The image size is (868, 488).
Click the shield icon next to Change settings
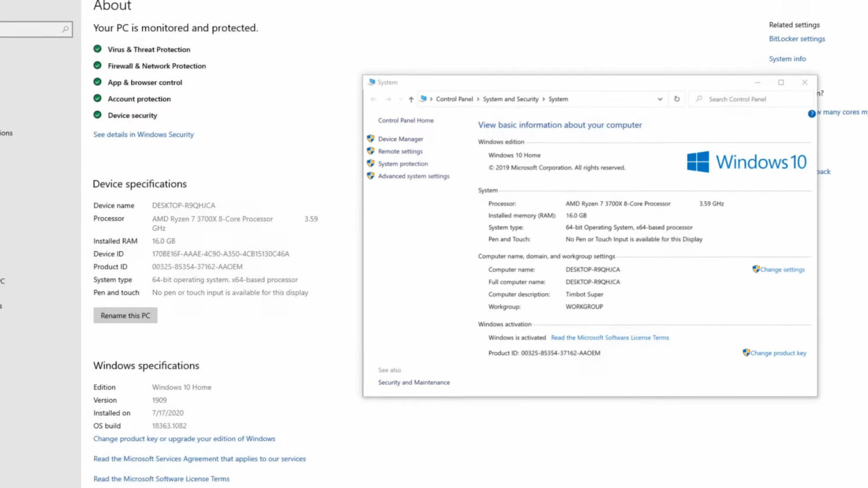click(756, 269)
